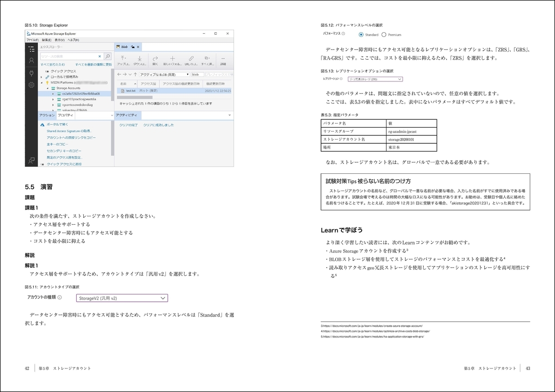555x392 pixels.
Task: Click 既定のアクセス層を設定 action
Action: (64, 158)
